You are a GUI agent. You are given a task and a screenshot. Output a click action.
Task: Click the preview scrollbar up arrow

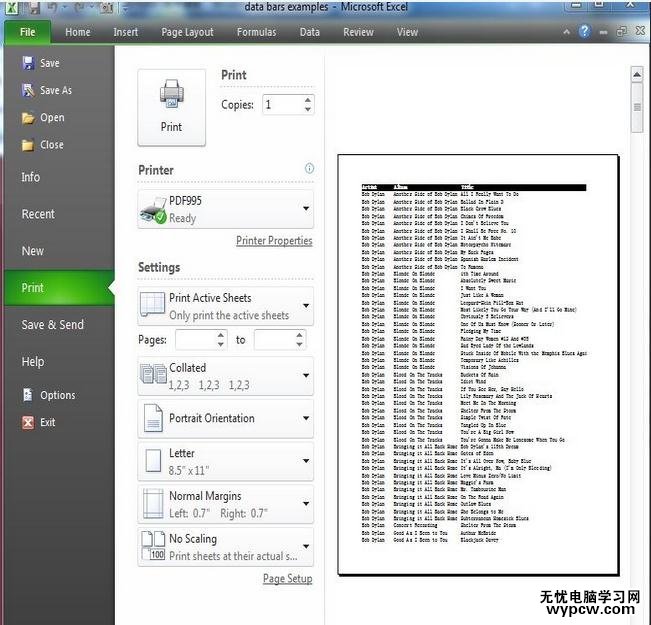[637, 75]
